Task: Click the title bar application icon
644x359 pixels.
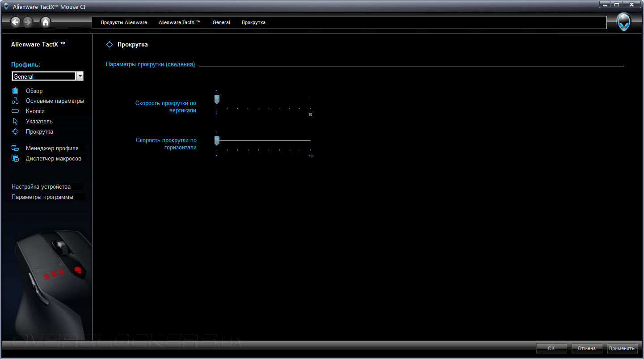Action: pos(6,7)
